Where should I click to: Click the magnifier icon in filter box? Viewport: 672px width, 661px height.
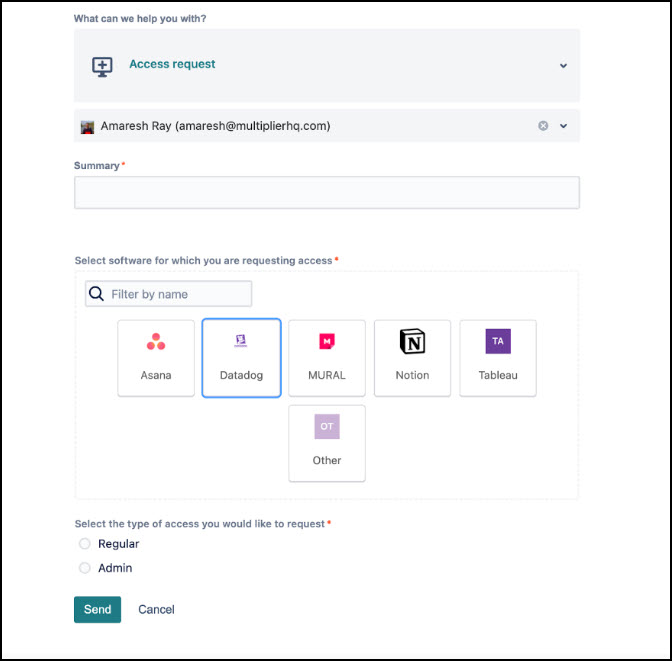pyautogui.click(x=97, y=294)
